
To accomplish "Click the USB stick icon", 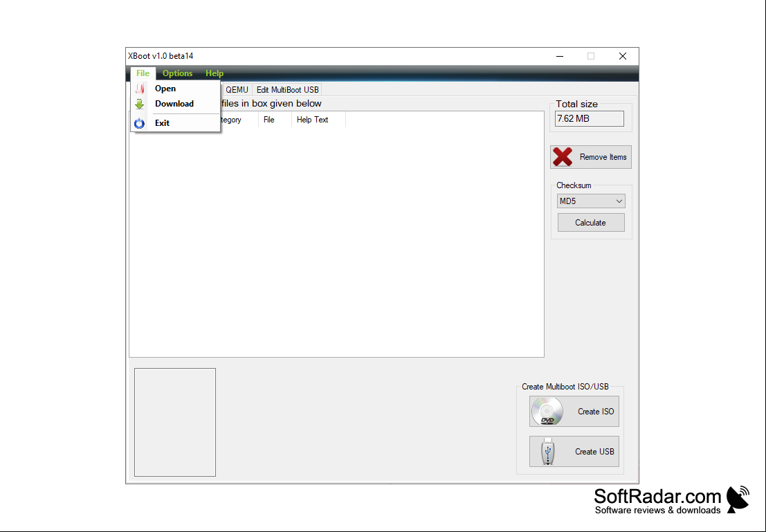I will [548, 451].
